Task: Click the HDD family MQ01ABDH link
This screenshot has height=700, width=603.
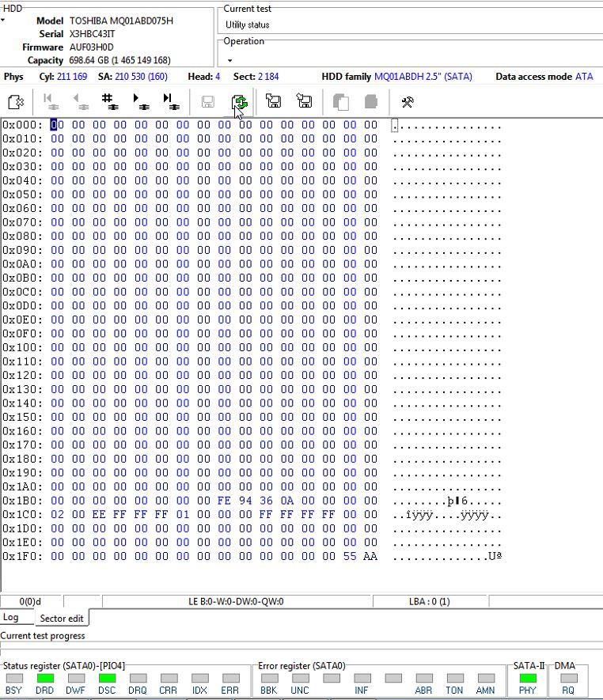Action: pos(423,77)
